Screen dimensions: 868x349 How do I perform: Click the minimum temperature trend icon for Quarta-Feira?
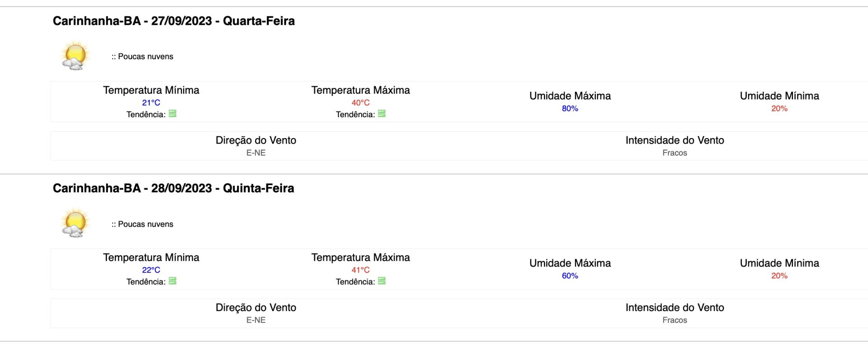pyautogui.click(x=173, y=114)
